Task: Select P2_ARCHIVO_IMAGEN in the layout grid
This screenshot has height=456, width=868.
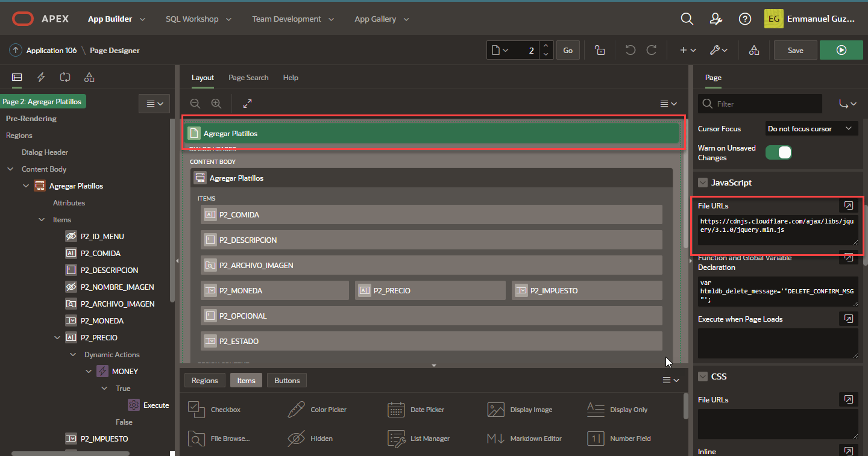Action: 431,265
